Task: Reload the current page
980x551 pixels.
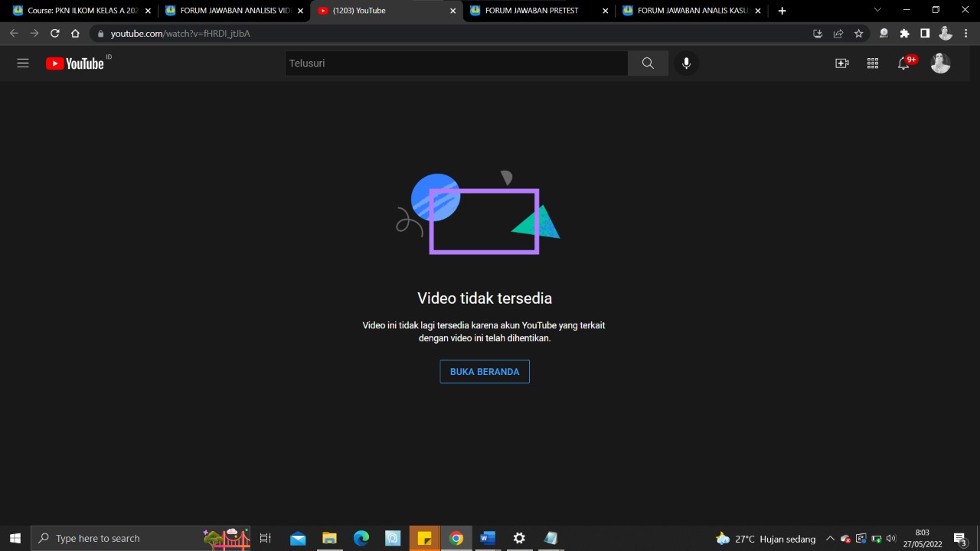Action: tap(54, 34)
